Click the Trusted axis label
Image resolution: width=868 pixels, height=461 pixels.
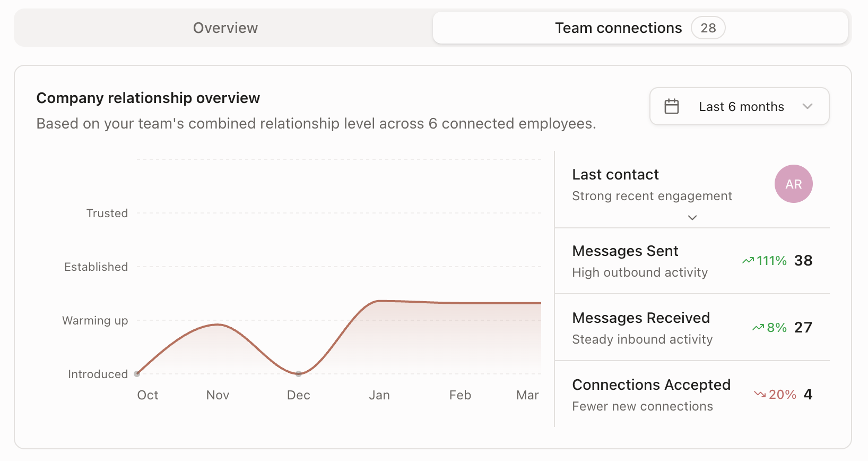[x=107, y=213]
